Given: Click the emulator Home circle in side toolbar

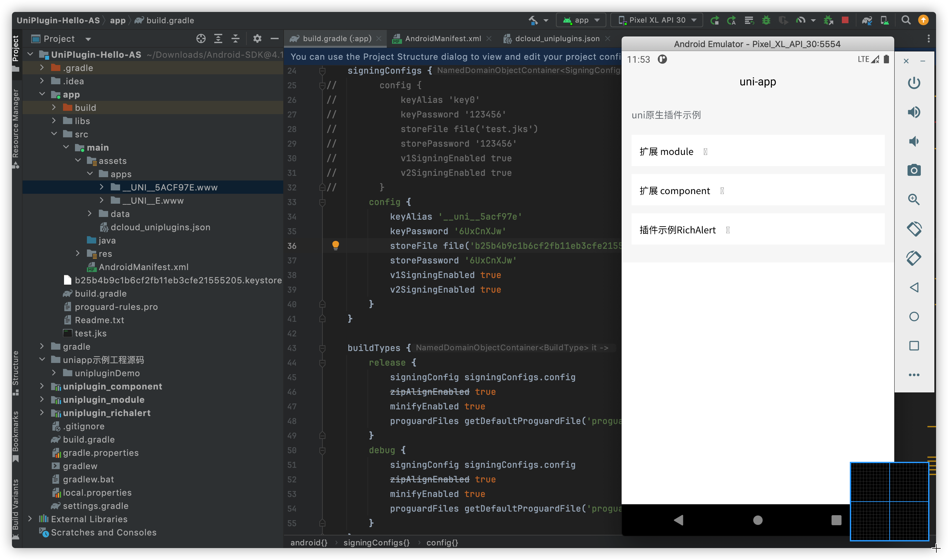Looking at the screenshot, I should click(914, 316).
